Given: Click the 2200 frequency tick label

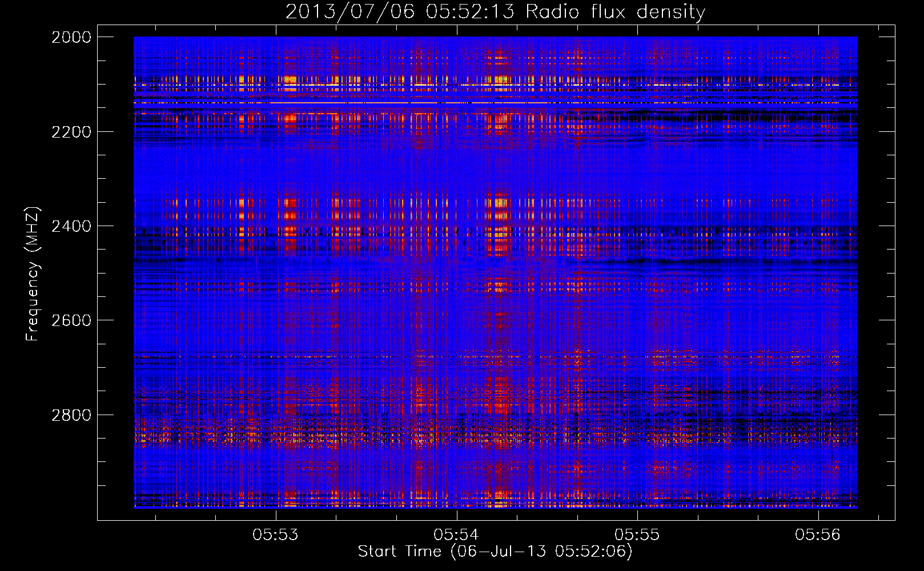Looking at the screenshot, I should click(71, 132).
